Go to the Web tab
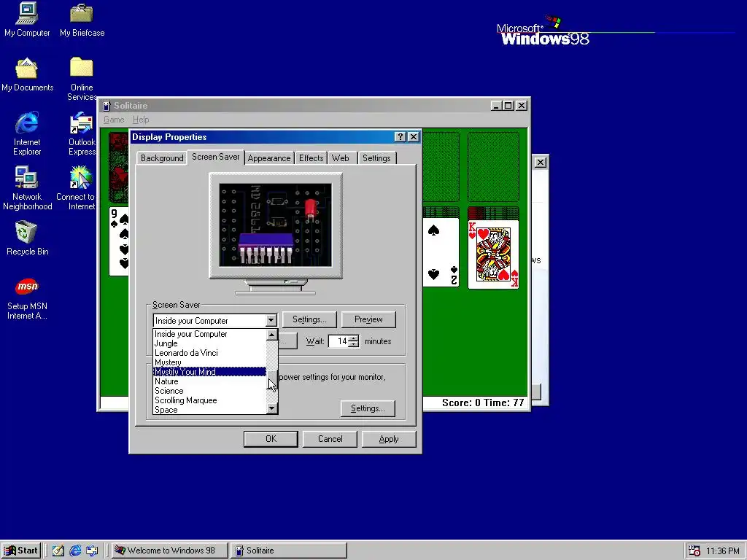 (341, 158)
